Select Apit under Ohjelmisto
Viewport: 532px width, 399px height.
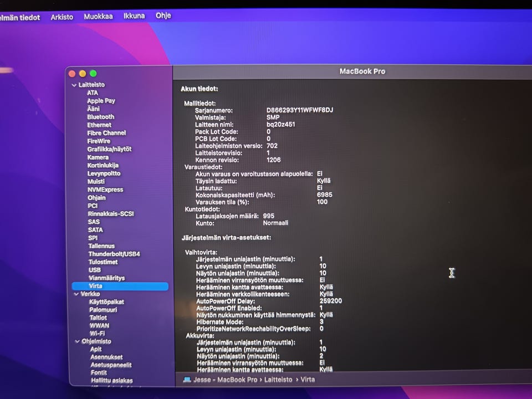tap(96, 349)
